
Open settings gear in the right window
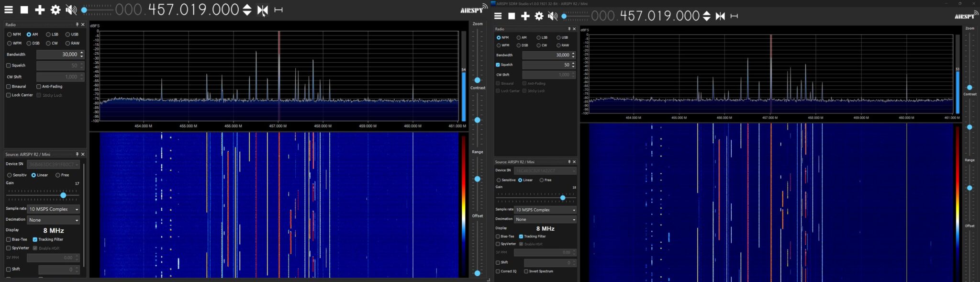539,16
